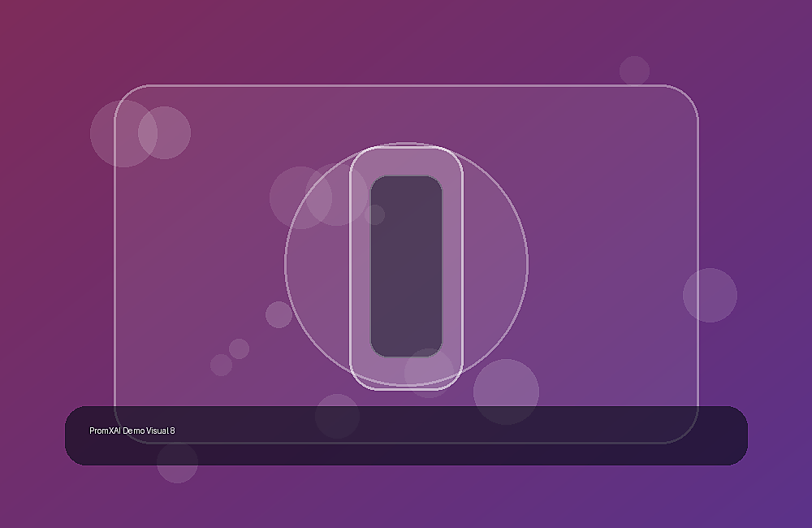This screenshot has width=812, height=528.
Task: Click the faint bubble overlapping the caption bar's top
Action: [337, 416]
